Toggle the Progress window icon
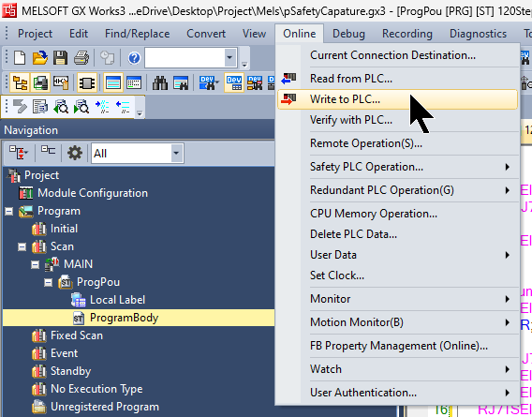 click(x=134, y=82)
